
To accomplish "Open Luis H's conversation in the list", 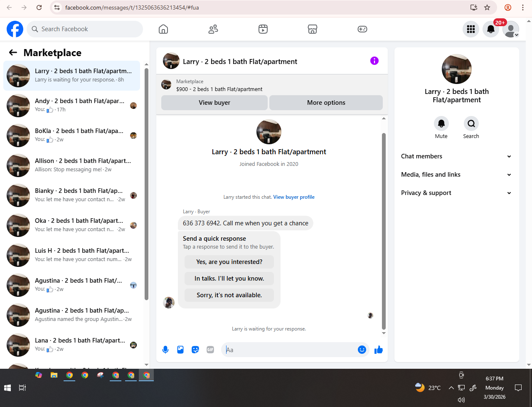I will (x=72, y=255).
